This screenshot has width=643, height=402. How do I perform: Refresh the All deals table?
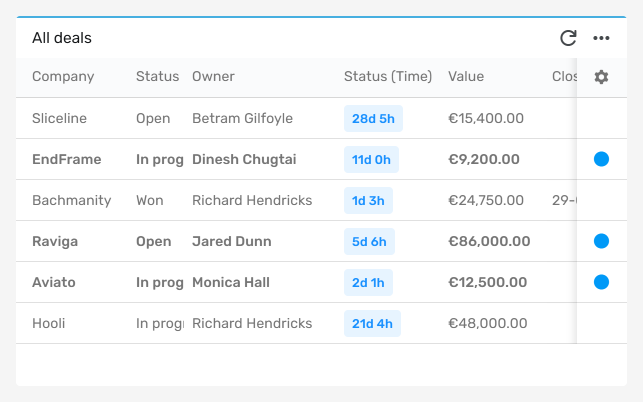[x=568, y=38]
